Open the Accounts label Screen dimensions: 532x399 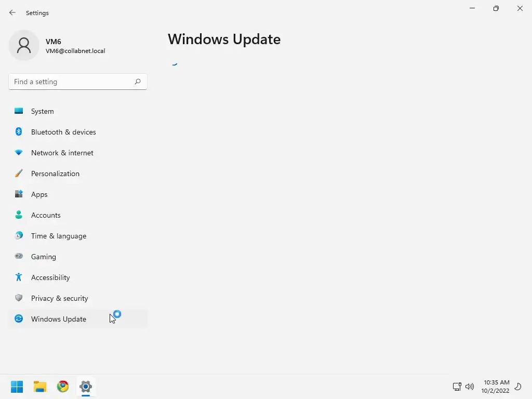point(46,215)
